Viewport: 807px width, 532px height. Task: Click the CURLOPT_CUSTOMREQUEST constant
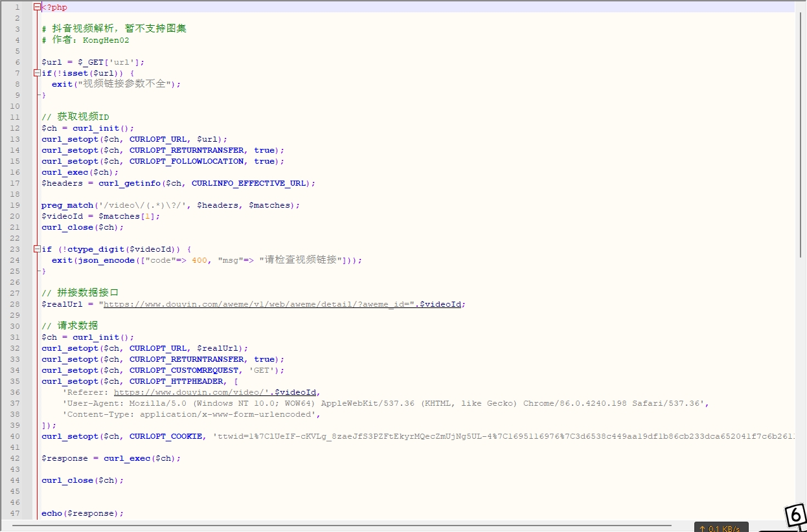(x=184, y=370)
